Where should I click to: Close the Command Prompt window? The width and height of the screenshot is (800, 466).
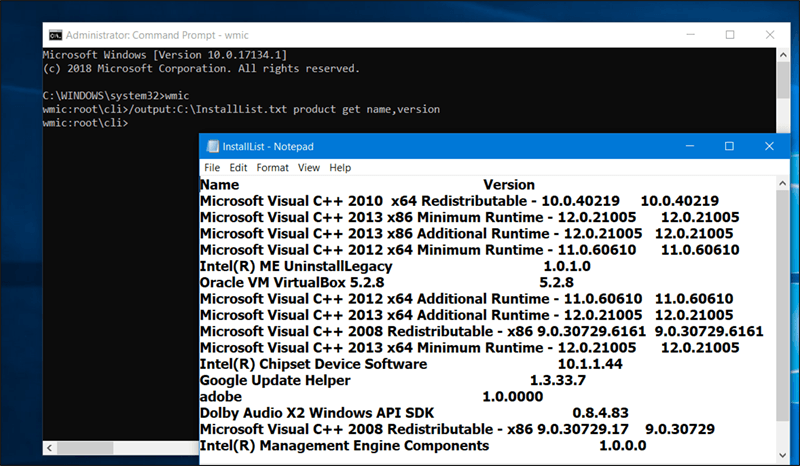coord(770,35)
